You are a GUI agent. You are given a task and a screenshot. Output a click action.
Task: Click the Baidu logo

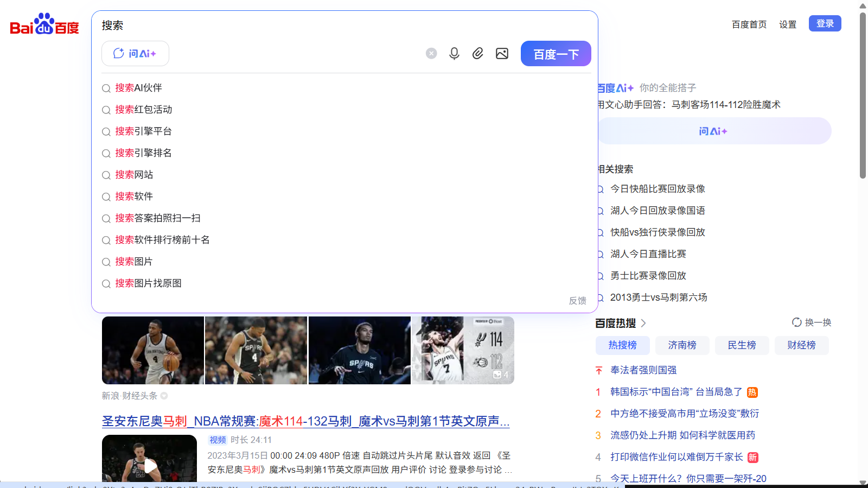[44, 24]
